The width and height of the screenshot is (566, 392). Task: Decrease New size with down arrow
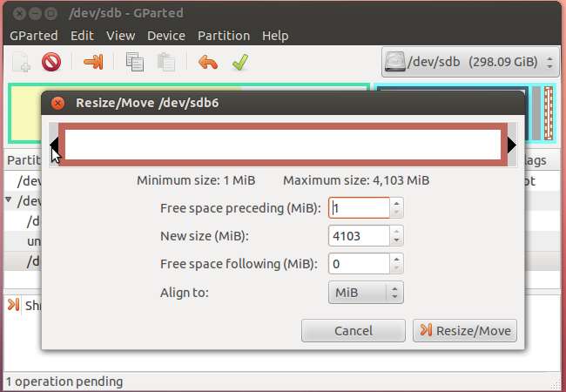pos(396,240)
